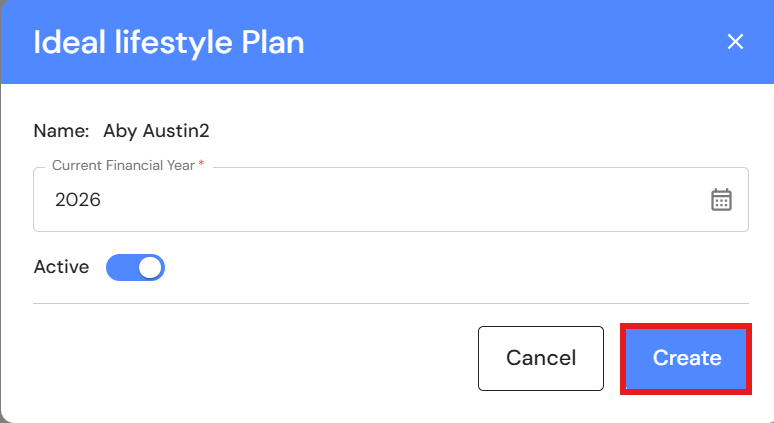Cancel the plan creation
The image size is (774, 423).
pyautogui.click(x=540, y=358)
